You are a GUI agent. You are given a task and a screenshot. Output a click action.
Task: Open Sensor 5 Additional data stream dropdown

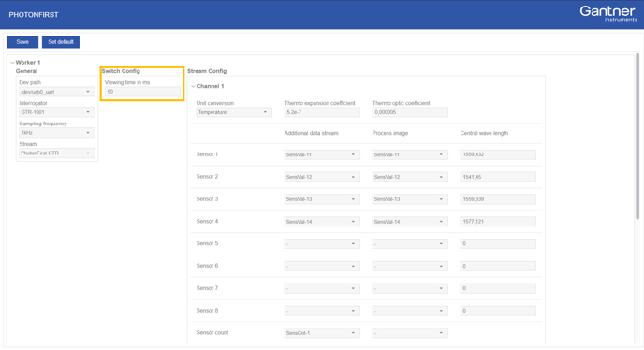click(x=322, y=243)
